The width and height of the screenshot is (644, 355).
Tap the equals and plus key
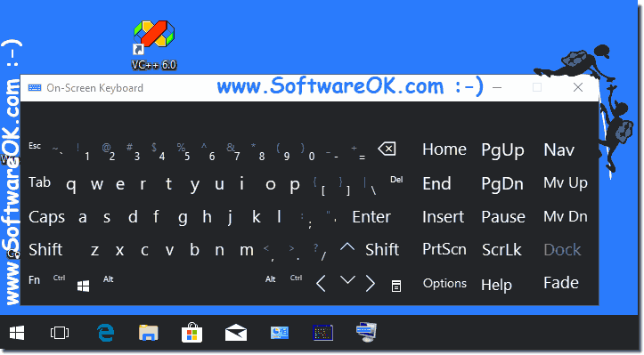pos(358,152)
